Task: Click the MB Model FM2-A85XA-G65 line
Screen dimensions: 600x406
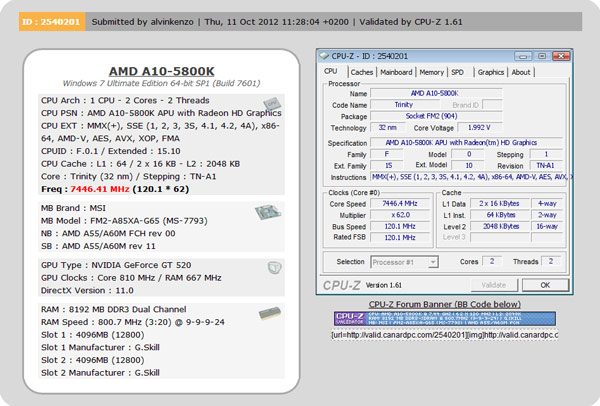Action: [x=124, y=221]
